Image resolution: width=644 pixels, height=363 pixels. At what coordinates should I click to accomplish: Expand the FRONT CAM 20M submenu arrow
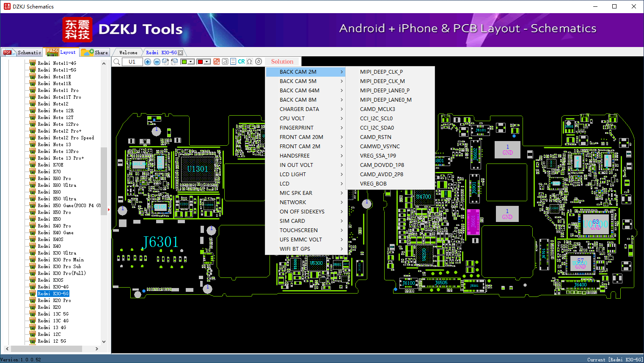point(341,137)
